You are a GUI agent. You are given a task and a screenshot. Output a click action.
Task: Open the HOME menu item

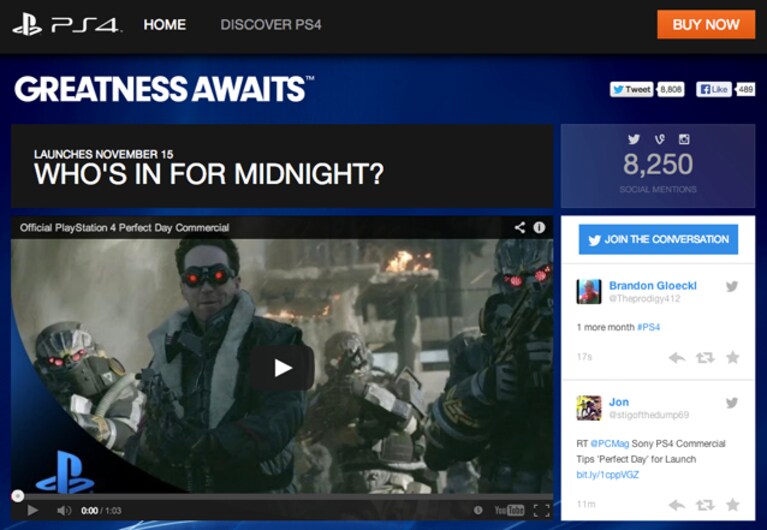(x=164, y=24)
